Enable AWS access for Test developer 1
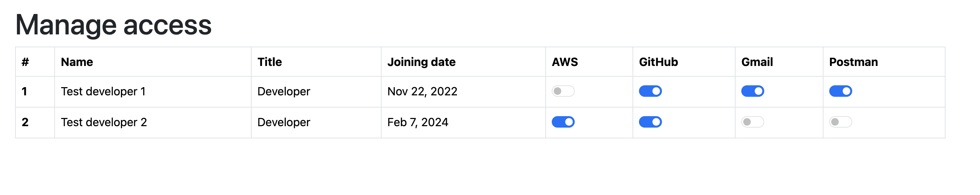Screen dimensions: 980x195 point(563,91)
